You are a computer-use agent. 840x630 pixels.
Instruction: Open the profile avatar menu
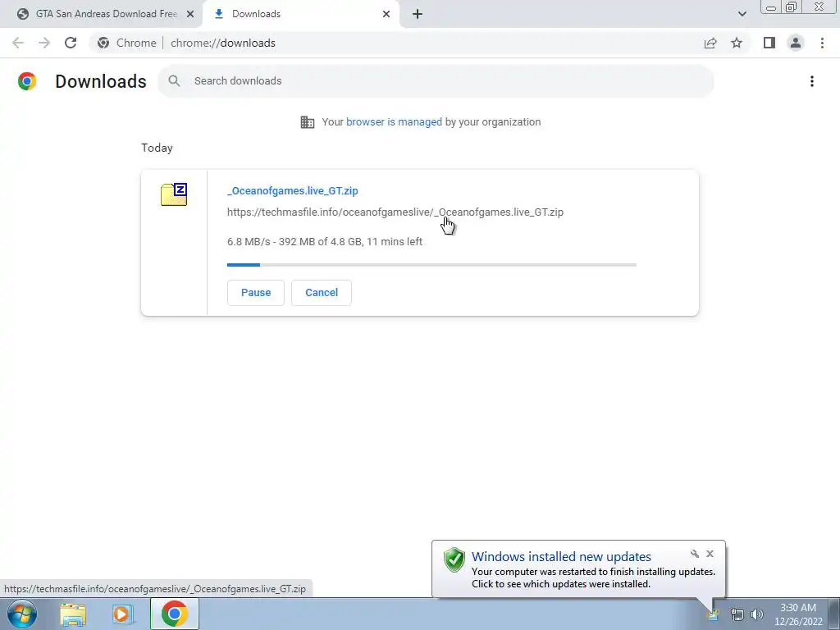click(796, 43)
